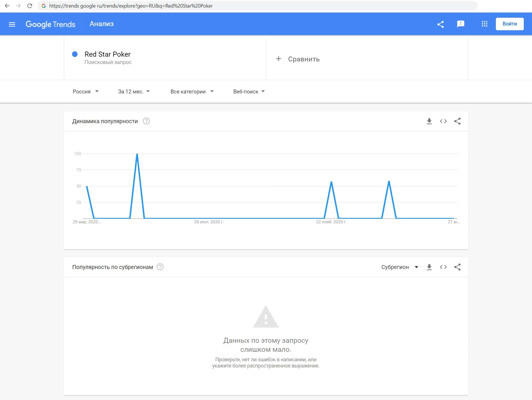This screenshot has width=532, height=400.
Task: Get embed code for subregion popularity card
Action: 443,267
